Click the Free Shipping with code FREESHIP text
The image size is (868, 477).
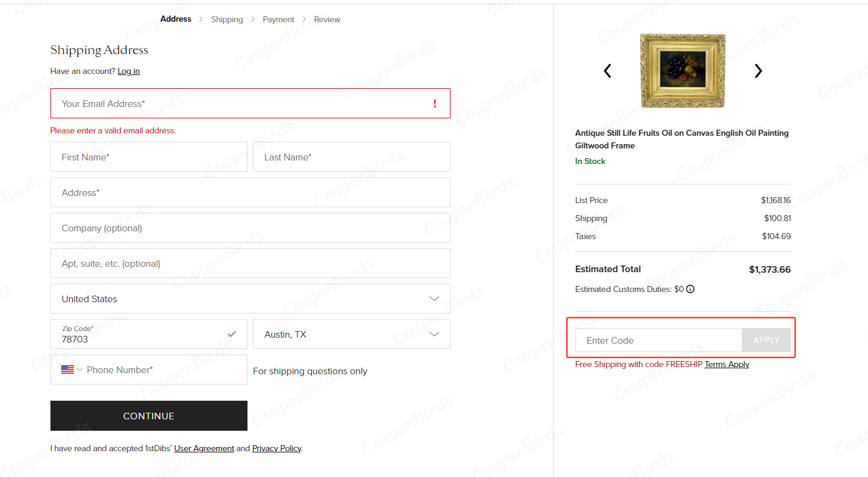pyautogui.click(x=639, y=364)
